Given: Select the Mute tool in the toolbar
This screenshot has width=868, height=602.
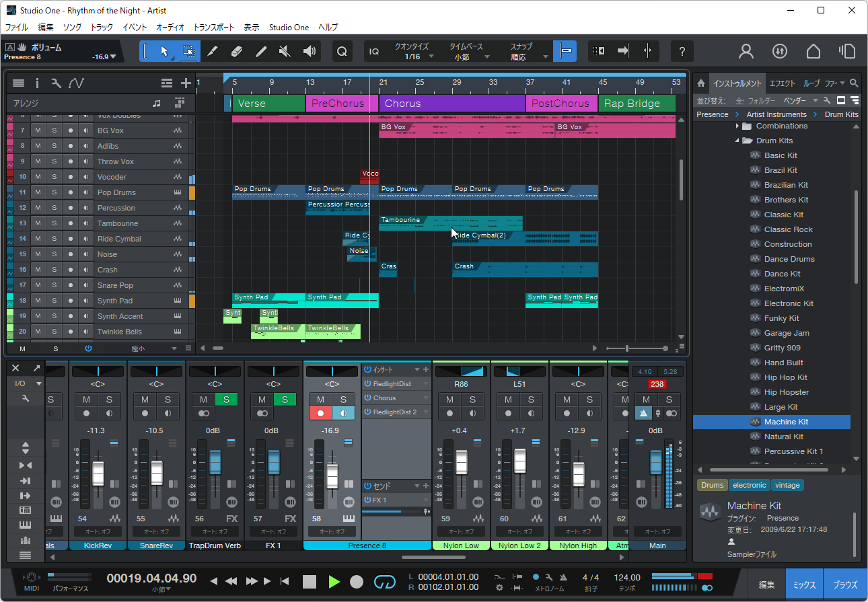Looking at the screenshot, I should pyautogui.click(x=285, y=51).
